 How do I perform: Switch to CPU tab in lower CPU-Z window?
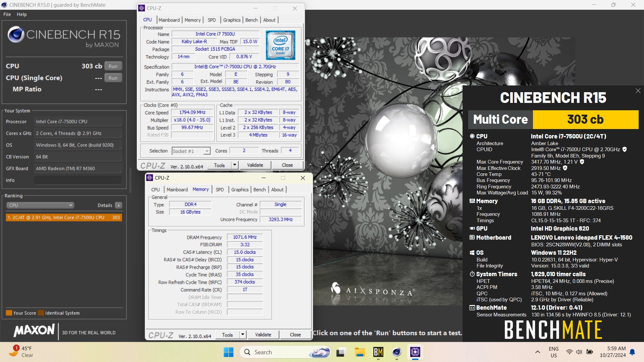tap(156, 190)
